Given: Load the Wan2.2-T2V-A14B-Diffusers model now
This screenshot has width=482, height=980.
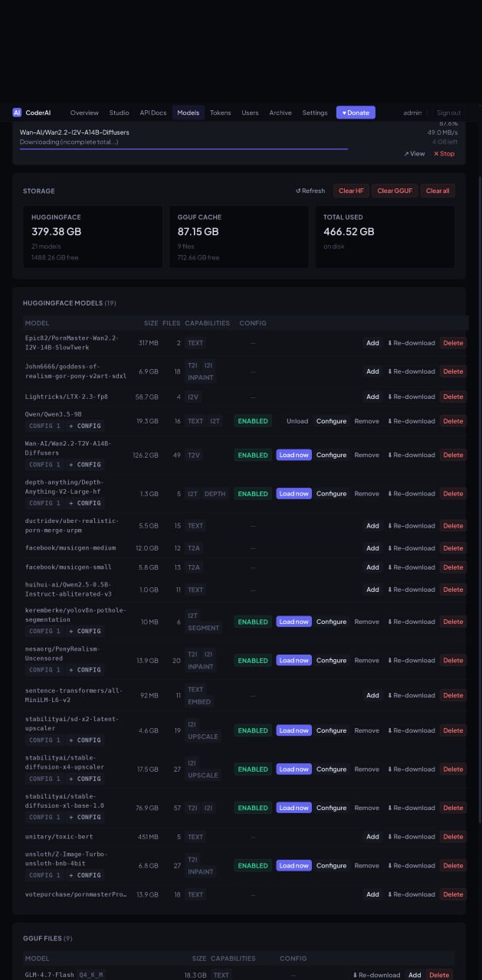Looking at the screenshot, I should click(x=294, y=455).
